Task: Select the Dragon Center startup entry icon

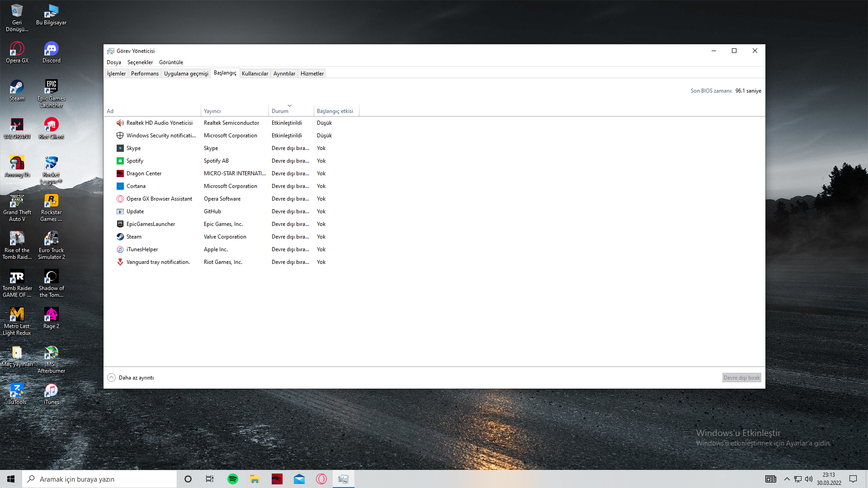Action: click(x=120, y=174)
